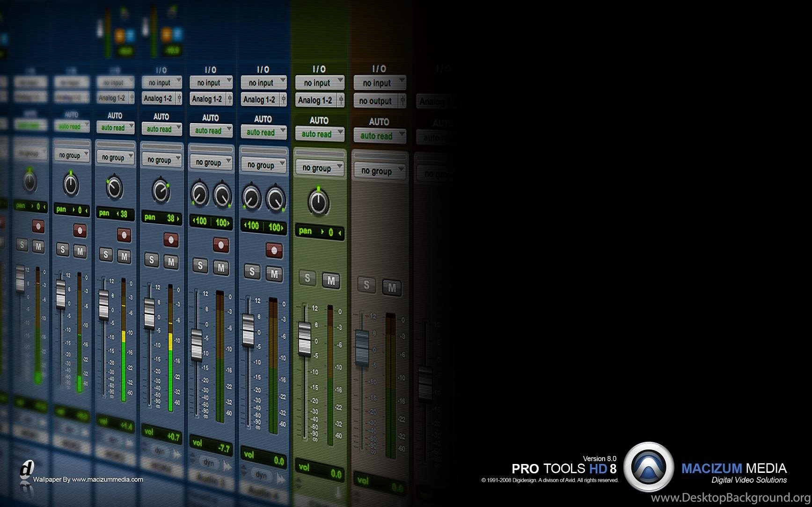Open output window icon on vol +0.7 track
The width and height of the screenshot is (812, 507).
click(179, 98)
